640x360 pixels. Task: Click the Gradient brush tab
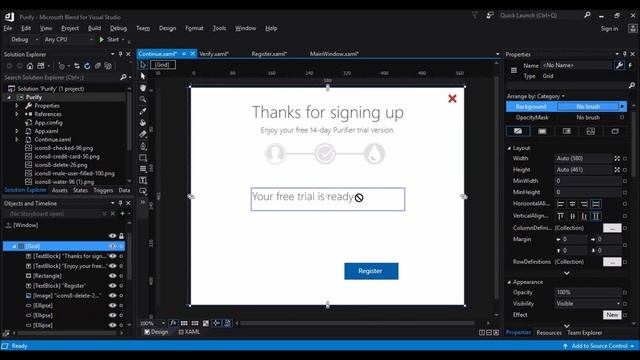tap(567, 131)
